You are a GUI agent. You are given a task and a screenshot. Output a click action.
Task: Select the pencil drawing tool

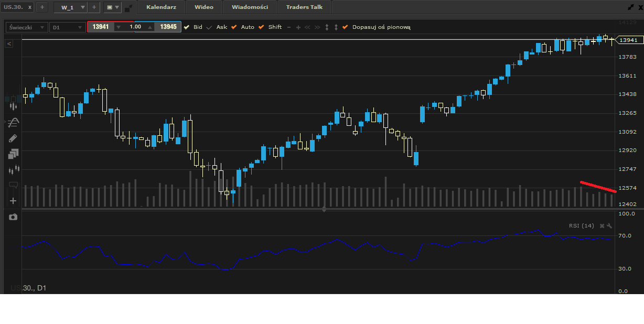[13, 138]
